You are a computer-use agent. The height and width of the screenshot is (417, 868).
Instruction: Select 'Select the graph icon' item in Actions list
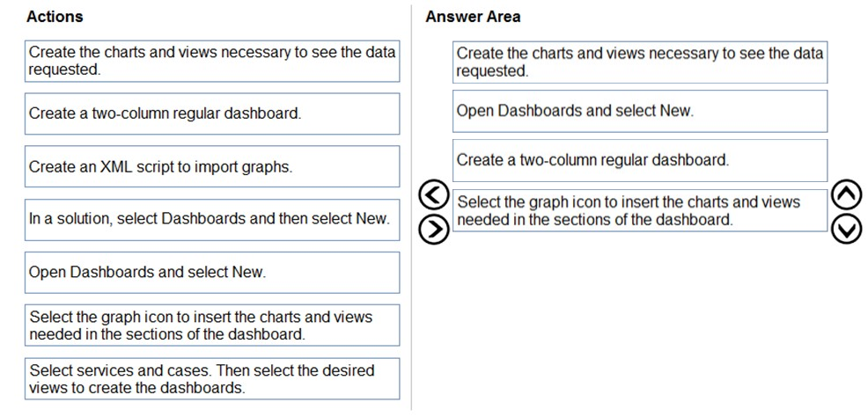point(211,325)
